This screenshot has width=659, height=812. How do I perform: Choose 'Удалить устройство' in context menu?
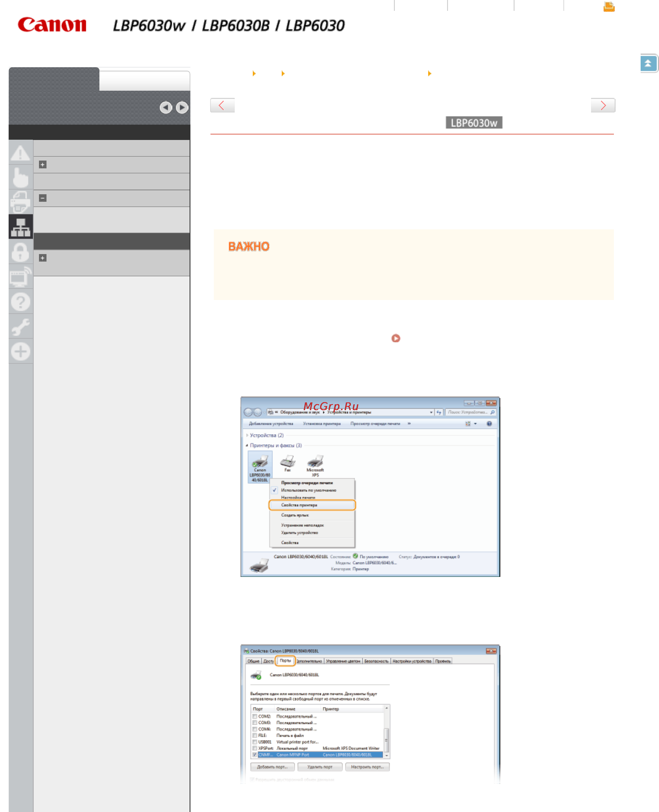(299, 533)
